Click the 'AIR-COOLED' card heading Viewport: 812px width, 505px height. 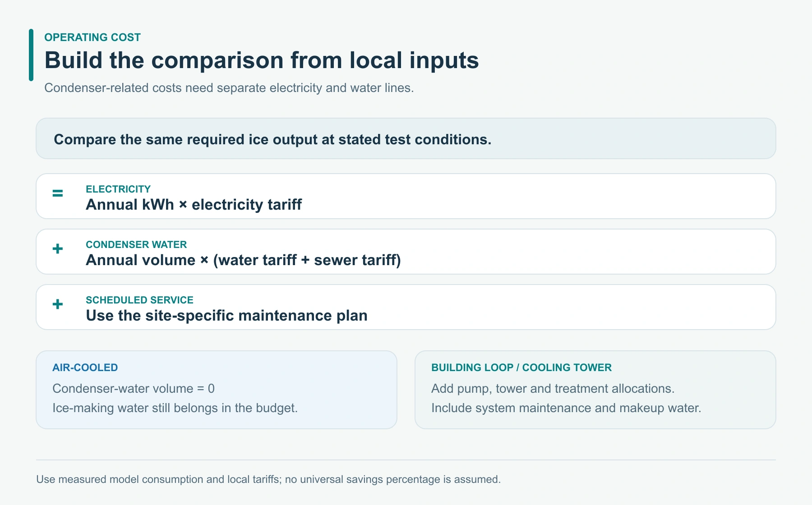tap(85, 368)
